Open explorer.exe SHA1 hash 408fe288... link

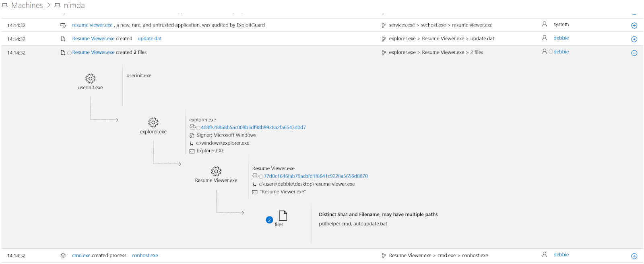[253, 127]
